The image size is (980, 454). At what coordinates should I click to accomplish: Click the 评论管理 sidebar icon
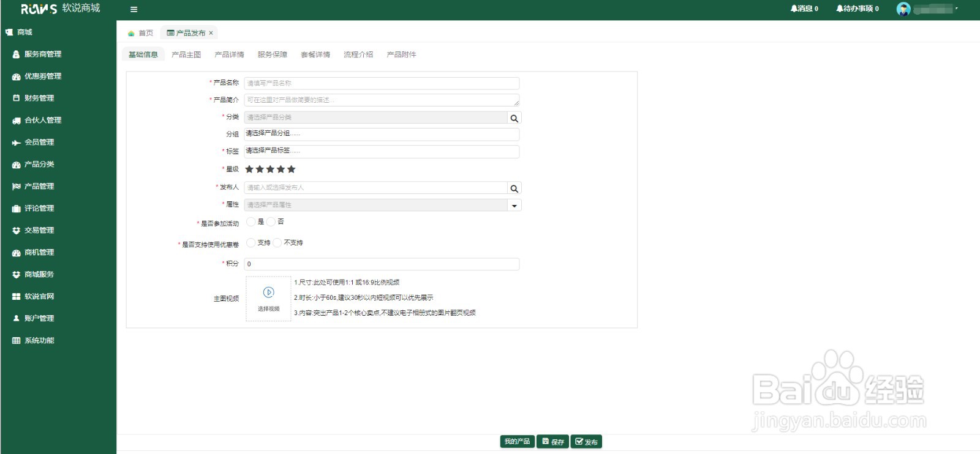coord(17,209)
